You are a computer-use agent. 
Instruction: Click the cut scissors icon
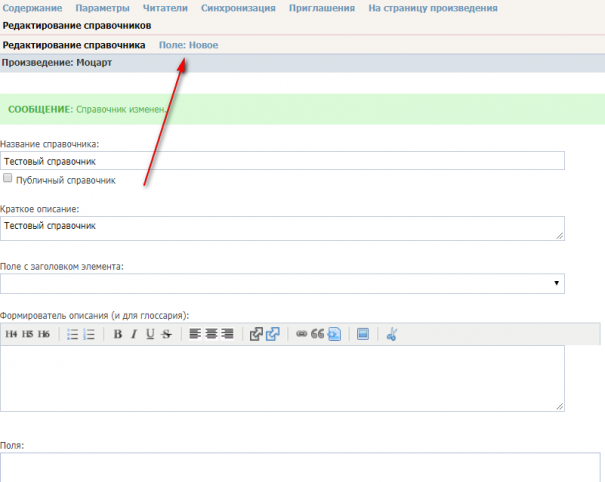pos(392,334)
